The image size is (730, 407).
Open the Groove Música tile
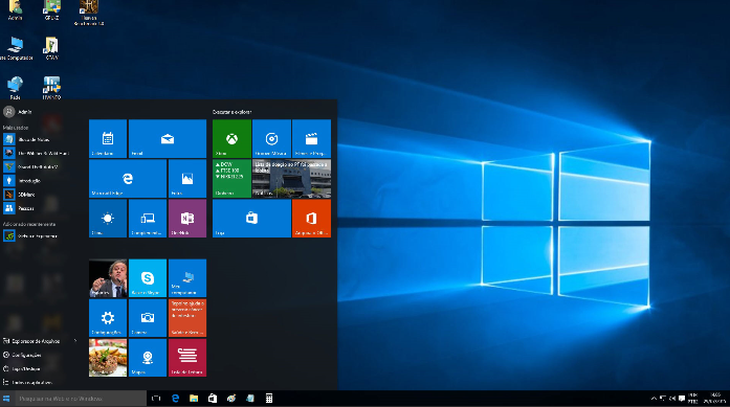(271, 138)
